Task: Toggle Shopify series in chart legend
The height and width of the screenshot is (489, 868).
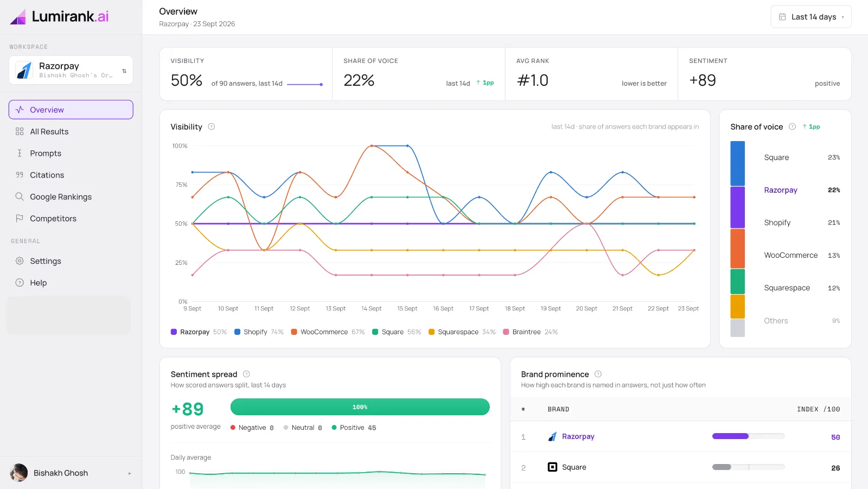Action: 259,332
